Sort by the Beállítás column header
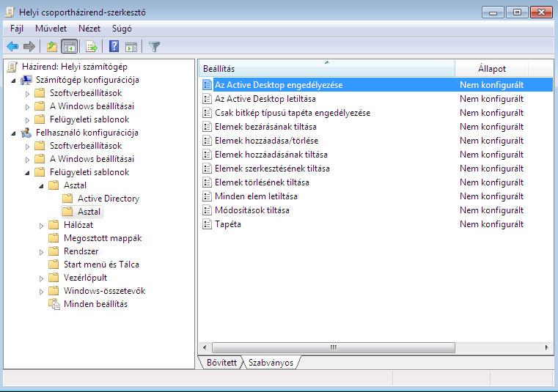This screenshot has width=558, height=392. click(x=326, y=68)
